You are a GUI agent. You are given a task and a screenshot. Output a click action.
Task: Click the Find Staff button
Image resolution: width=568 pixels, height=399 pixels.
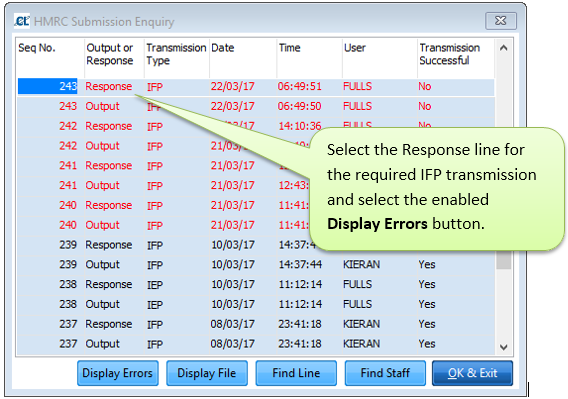tap(385, 373)
